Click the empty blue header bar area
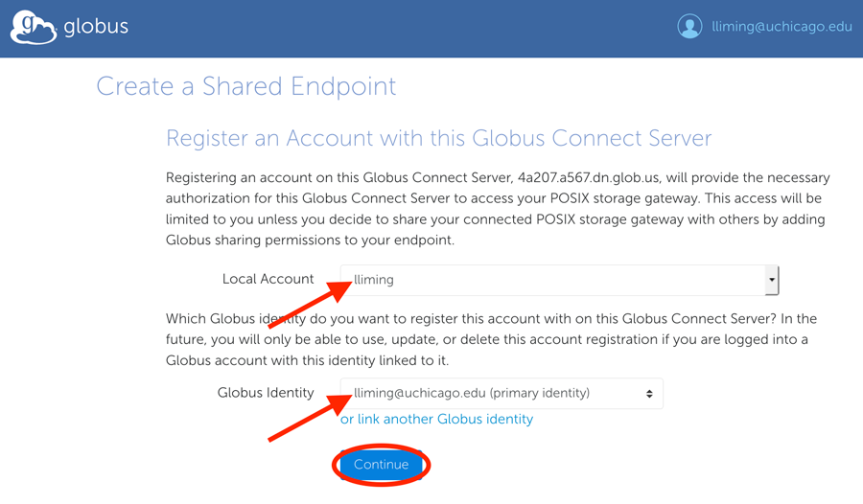 [402, 28]
